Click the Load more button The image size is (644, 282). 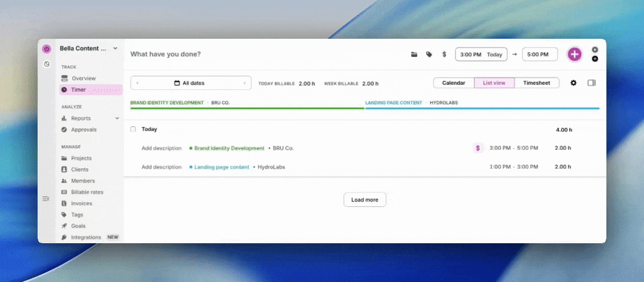click(364, 200)
